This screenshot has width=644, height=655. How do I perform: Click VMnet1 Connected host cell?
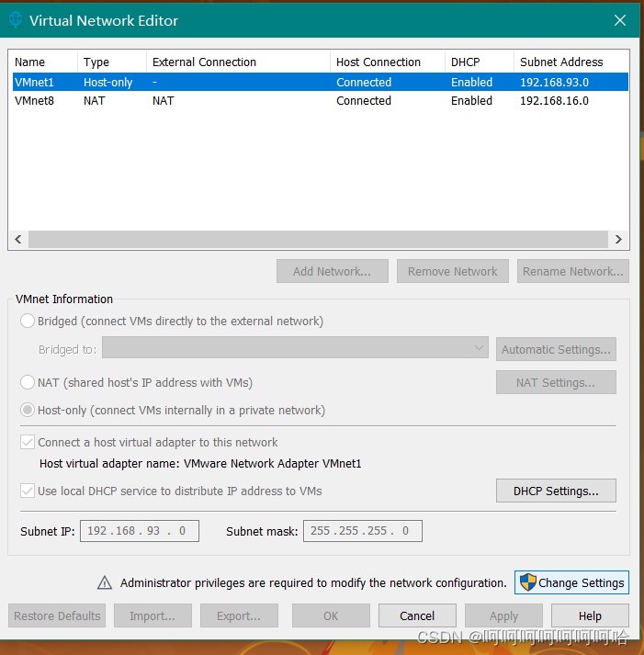click(x=364, y=82)
